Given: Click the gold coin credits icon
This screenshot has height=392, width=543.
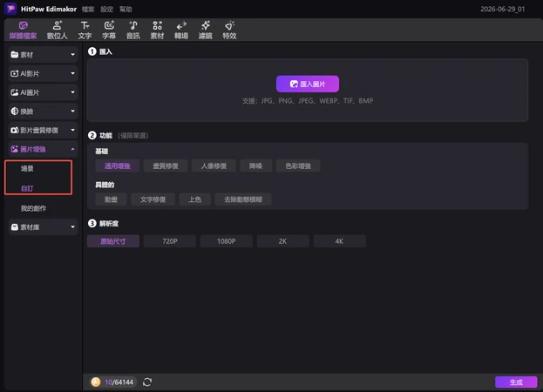Looking at the screenshot, I should point(96,382).
